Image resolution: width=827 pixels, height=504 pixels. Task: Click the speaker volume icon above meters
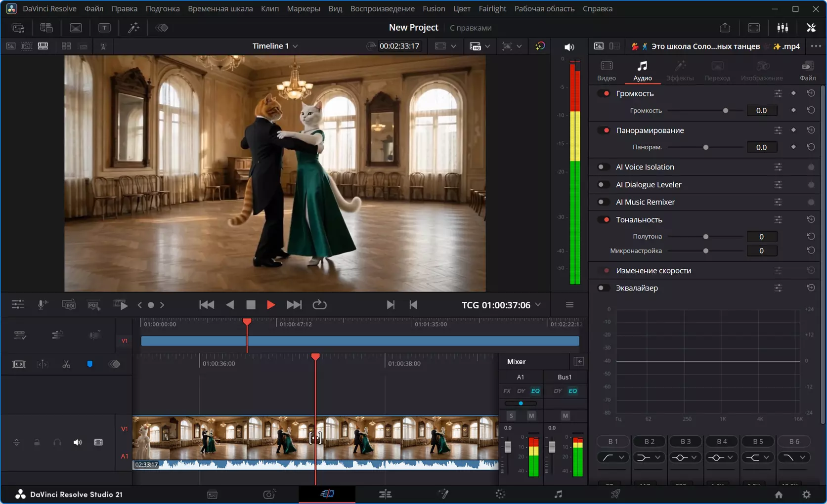[569, 47]
